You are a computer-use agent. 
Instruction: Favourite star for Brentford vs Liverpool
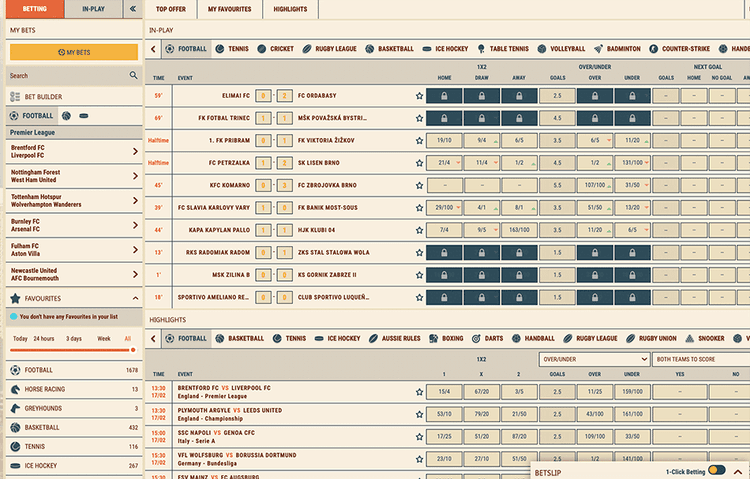[419, 392]
